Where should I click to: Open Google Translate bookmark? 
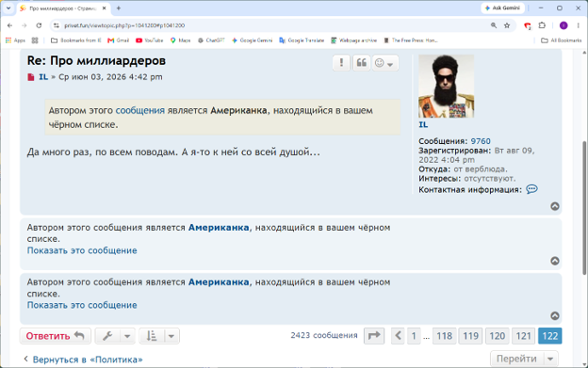(x=302, y=40)
